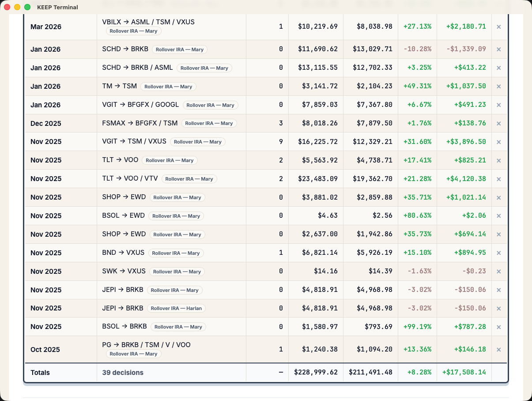Remove the VGIT → BFGFX / GOOGL row
532x401 pixels.
[x=498, y=105]
